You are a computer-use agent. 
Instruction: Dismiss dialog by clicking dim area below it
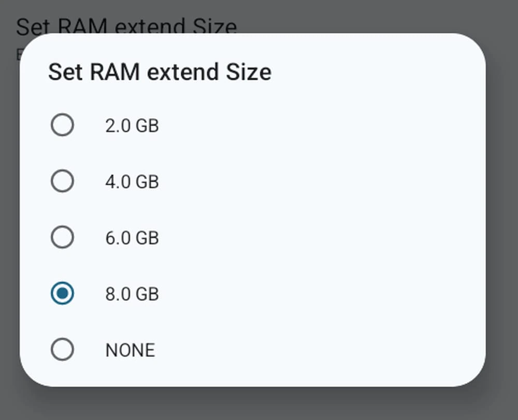point(259,405)
